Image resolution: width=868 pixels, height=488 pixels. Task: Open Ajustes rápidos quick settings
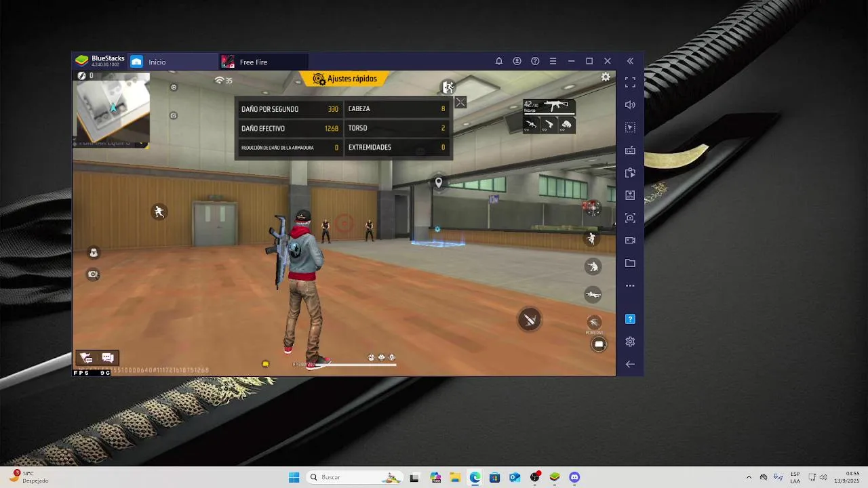pyautogui.click(x=344, y=79)
